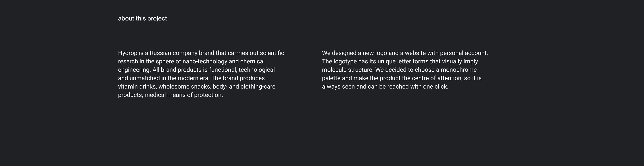This screenshot has width=644, height=166.
Task: Click the phrase "personal account."
Action: coord(464,53)
